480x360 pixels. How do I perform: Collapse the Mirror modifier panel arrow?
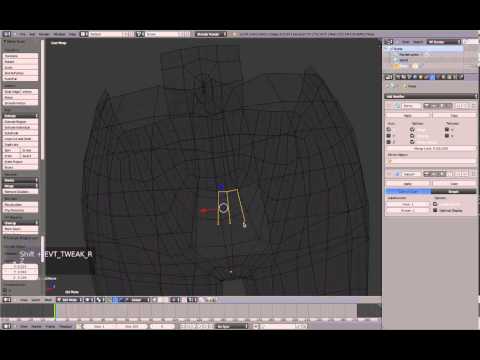pos(389,106)
